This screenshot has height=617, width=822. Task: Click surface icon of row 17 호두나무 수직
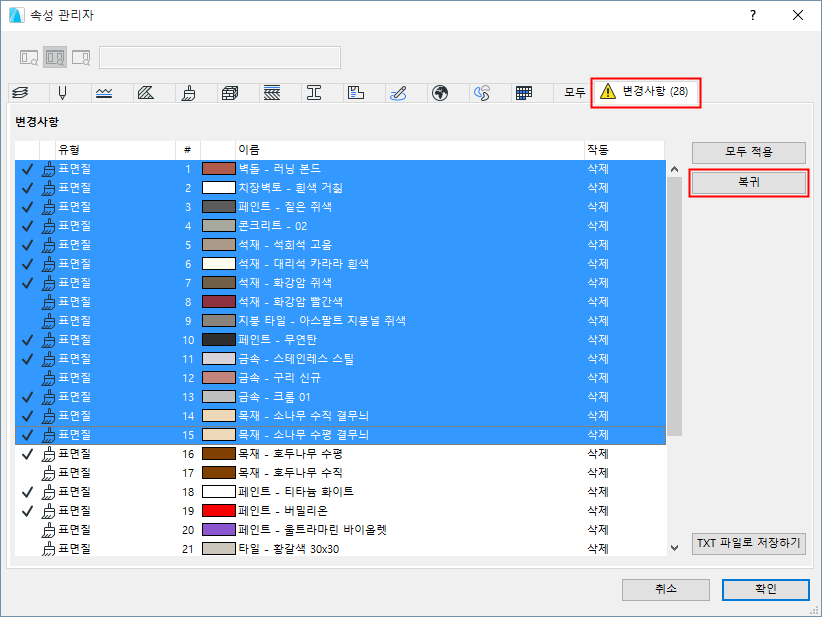(48, 473)
